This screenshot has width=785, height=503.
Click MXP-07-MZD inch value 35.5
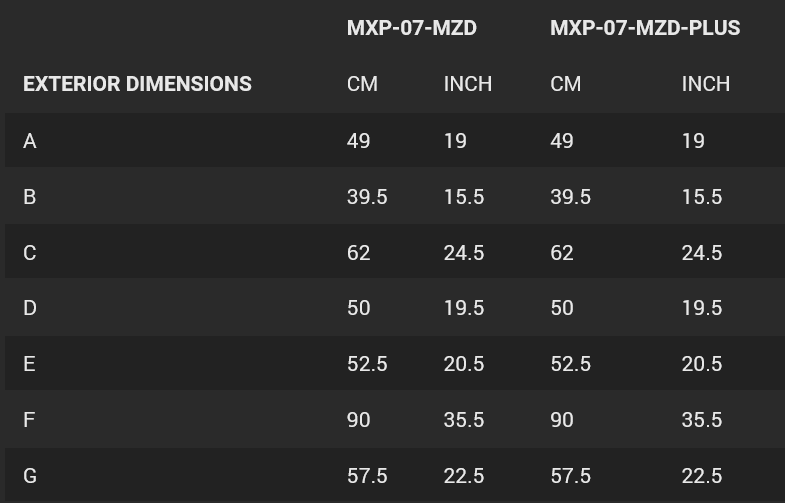tap(464, 420)
